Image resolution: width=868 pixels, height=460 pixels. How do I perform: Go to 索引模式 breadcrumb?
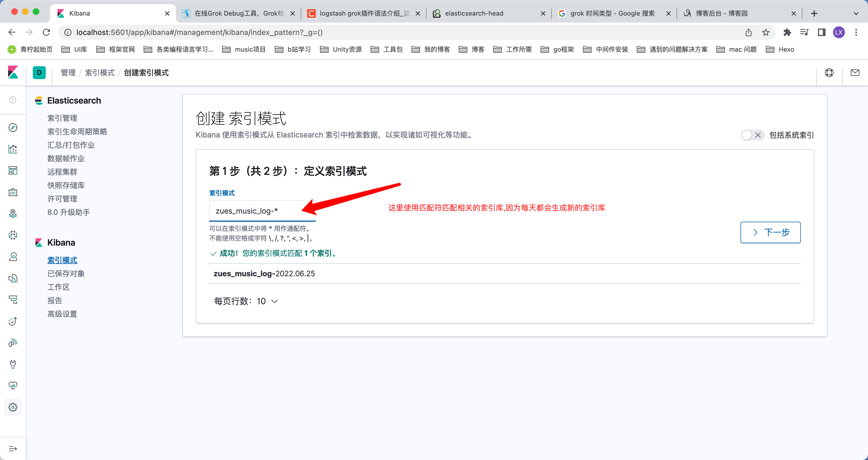pyautogui.click(x=100, y=73)
